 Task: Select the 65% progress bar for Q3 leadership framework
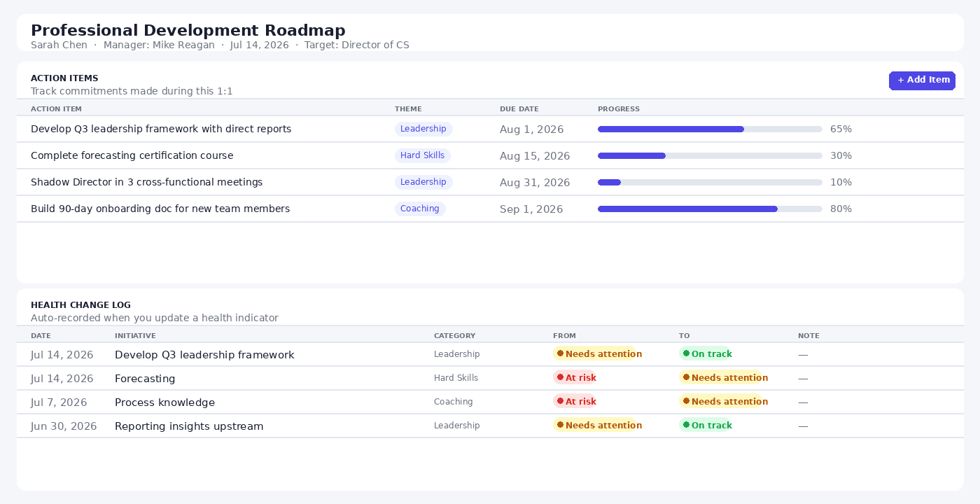[x=710, y=129]
